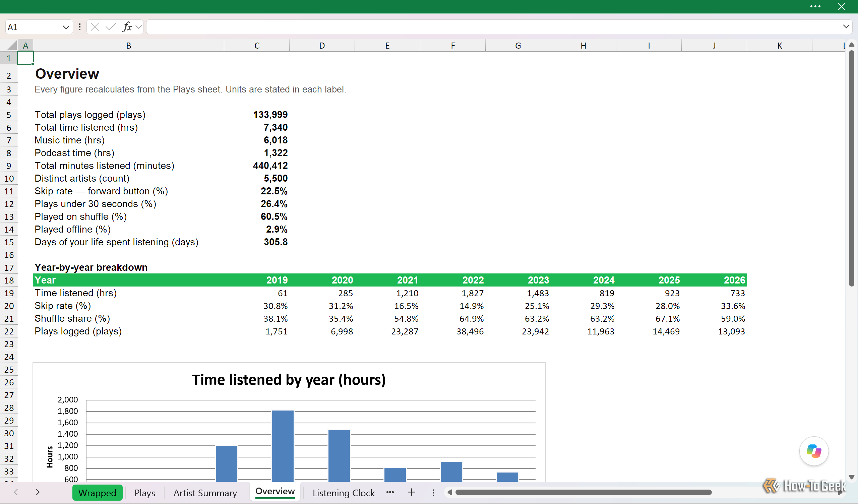Go to previous sheet tab arrow

click(x=16, y=492)
